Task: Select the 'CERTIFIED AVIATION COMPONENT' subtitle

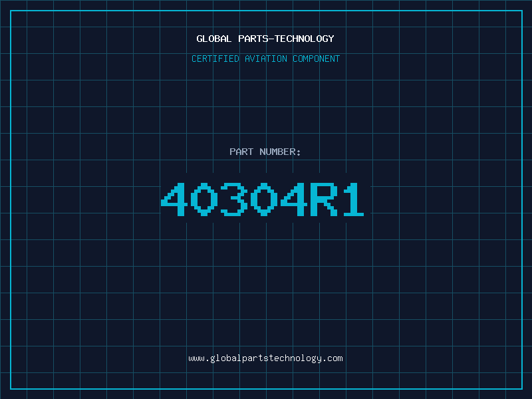Action: click(x=265, y=59)
